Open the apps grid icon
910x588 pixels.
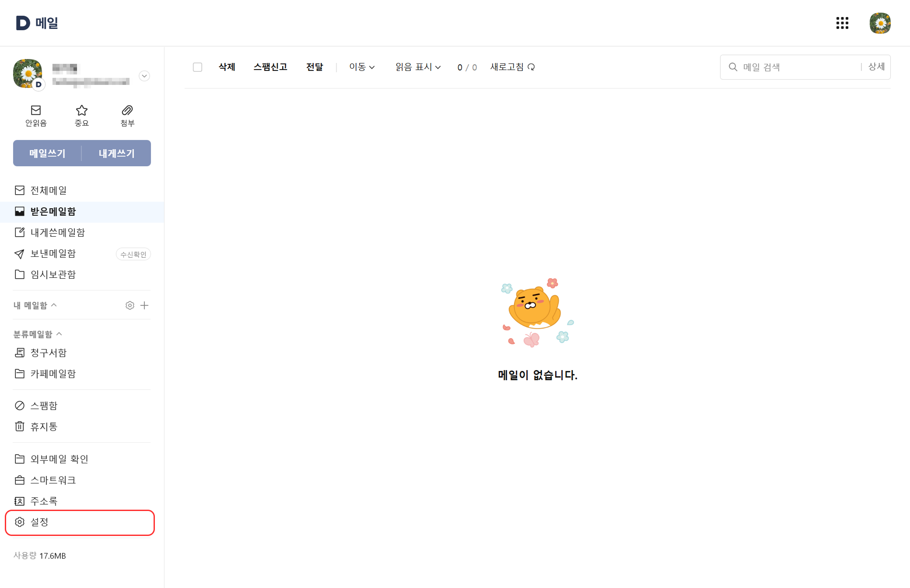pos(842,23)
